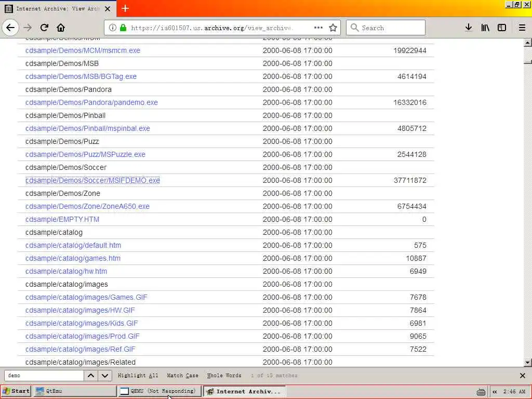Click the cdsample/Demos/Soccer folder text
Viewport: 532px width, 399px height.
click(x=66, y=167)
